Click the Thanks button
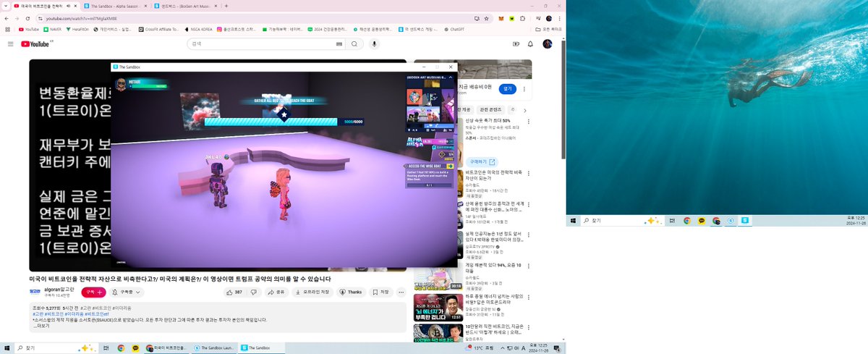 [351, 292]
